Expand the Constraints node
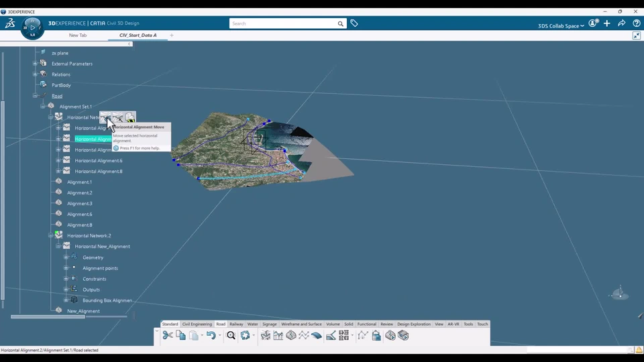Viewport: 644px width, 362px height. pos(66,279)
